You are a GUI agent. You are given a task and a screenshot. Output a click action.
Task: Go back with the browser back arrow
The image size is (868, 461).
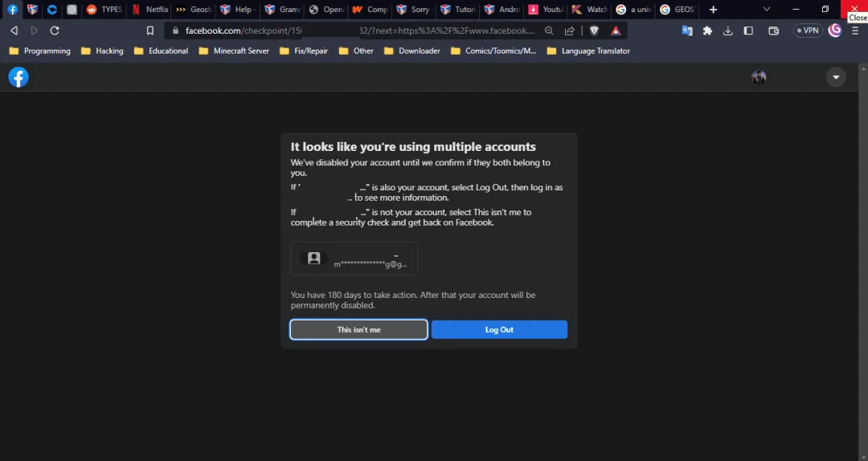point(14,31)
